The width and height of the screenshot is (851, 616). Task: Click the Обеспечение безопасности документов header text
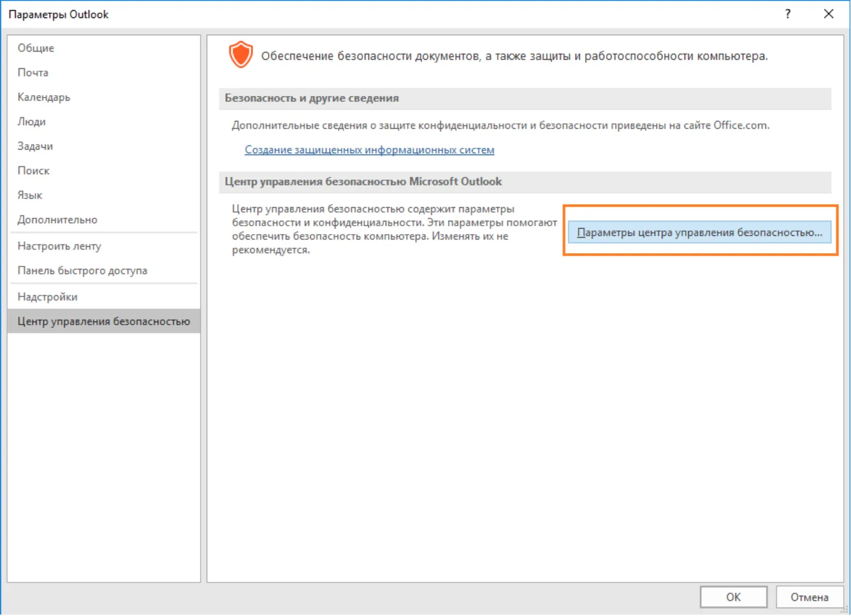[x=514, y=56]
